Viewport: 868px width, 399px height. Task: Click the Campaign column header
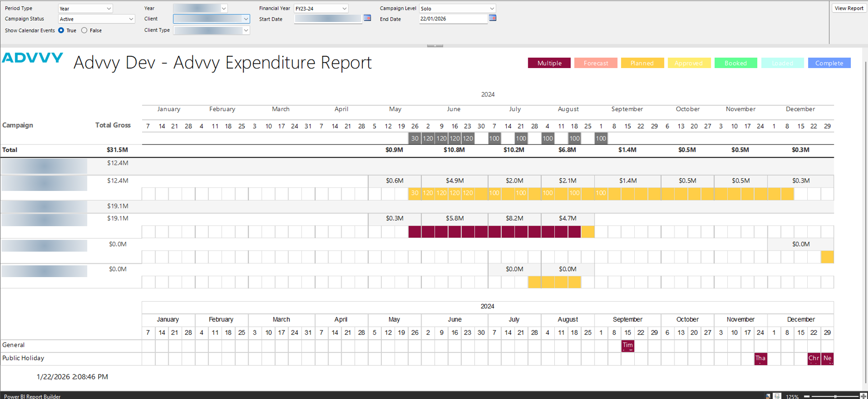tap(18, 125)
